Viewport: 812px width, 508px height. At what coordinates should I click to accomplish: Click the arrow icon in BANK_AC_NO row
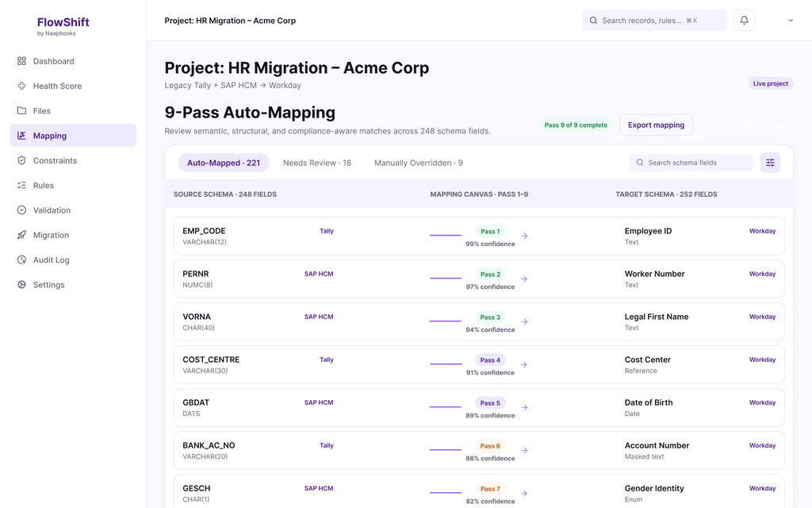[x=525, y=451]
